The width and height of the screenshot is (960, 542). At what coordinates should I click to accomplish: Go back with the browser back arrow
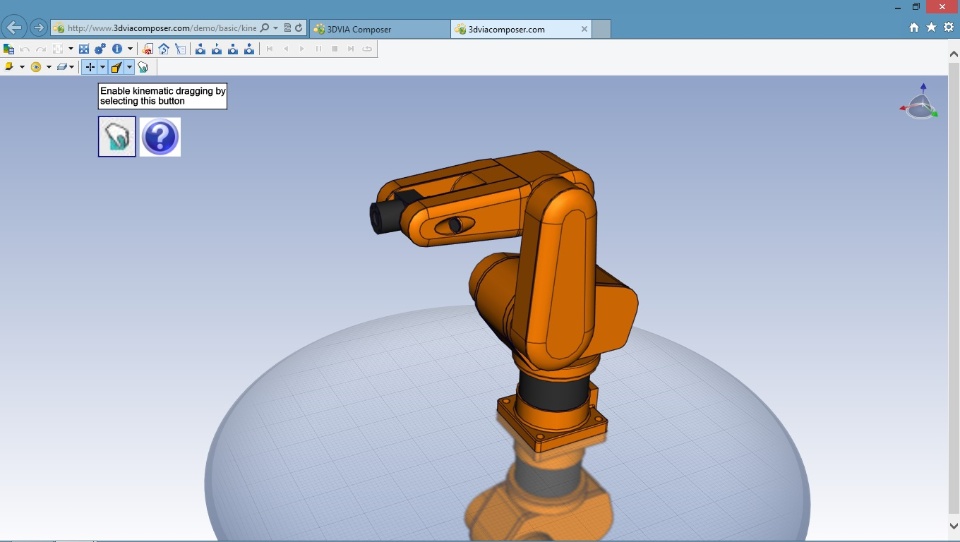(14, 28)
